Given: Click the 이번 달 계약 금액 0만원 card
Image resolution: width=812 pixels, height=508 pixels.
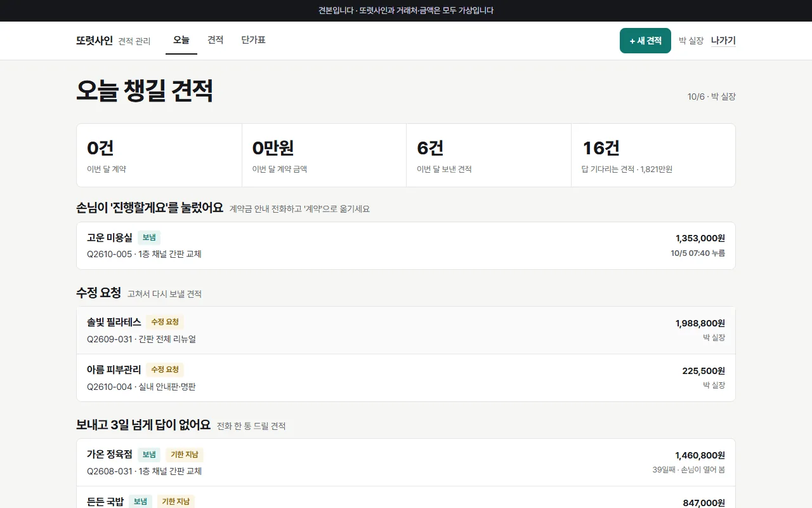Looking at the screenshot, I should coord(324,156).
